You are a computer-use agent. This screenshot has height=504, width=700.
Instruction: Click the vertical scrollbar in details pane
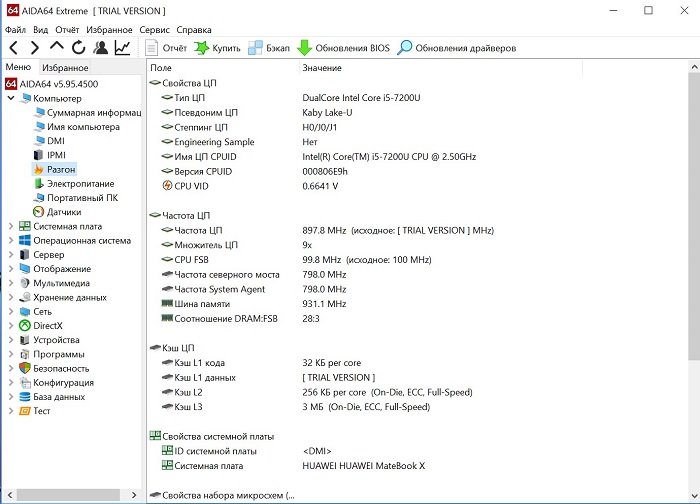tap(694, 217)
